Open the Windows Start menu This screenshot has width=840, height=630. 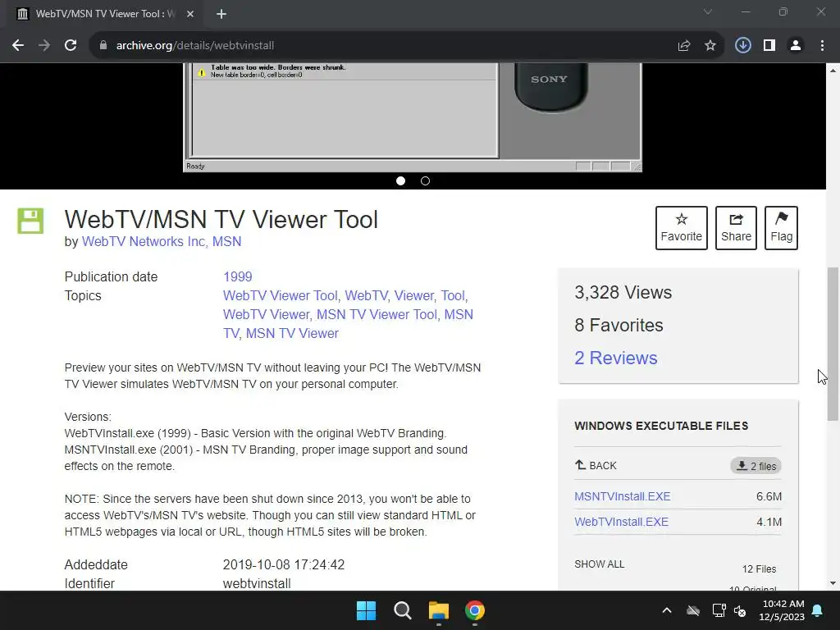click(367, 610)
